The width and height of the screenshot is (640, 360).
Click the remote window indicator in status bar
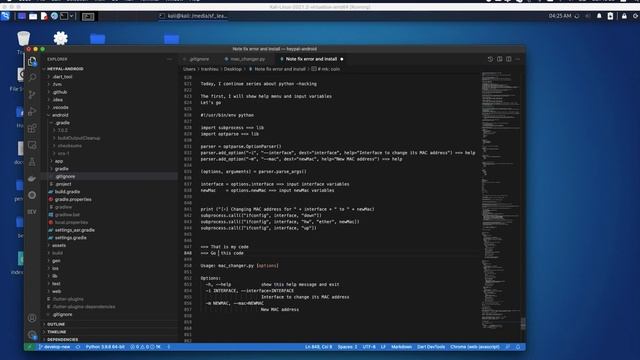(30, 347)
